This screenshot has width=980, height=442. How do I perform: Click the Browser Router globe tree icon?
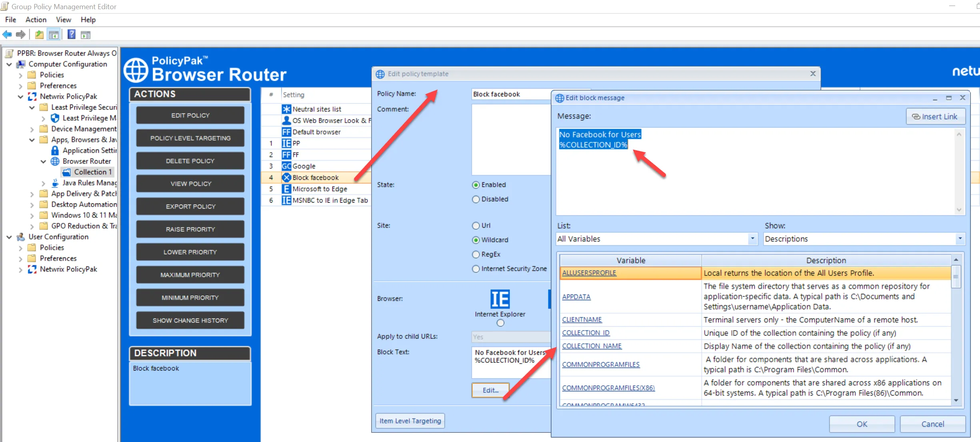(x=55, y=161)
